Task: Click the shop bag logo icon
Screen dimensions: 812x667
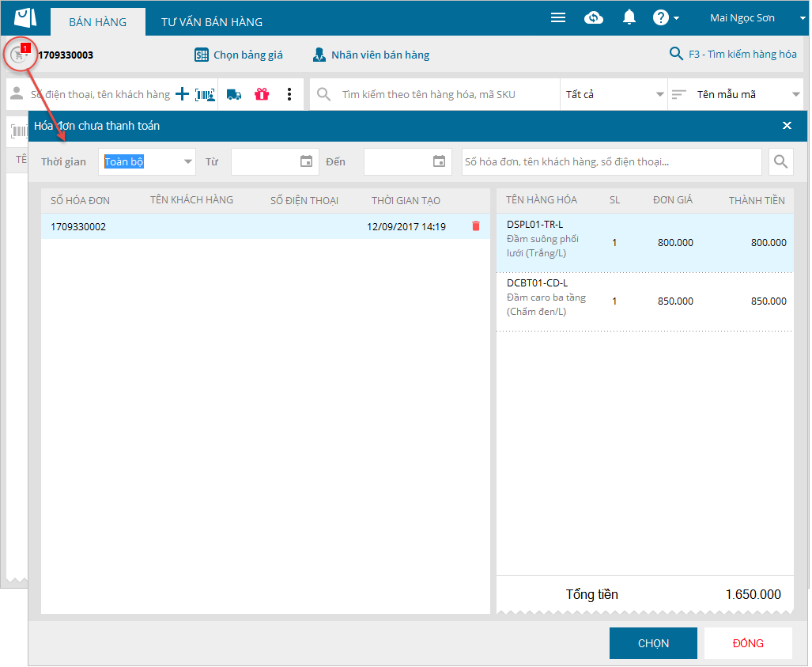Action: [x=25, y=17]
